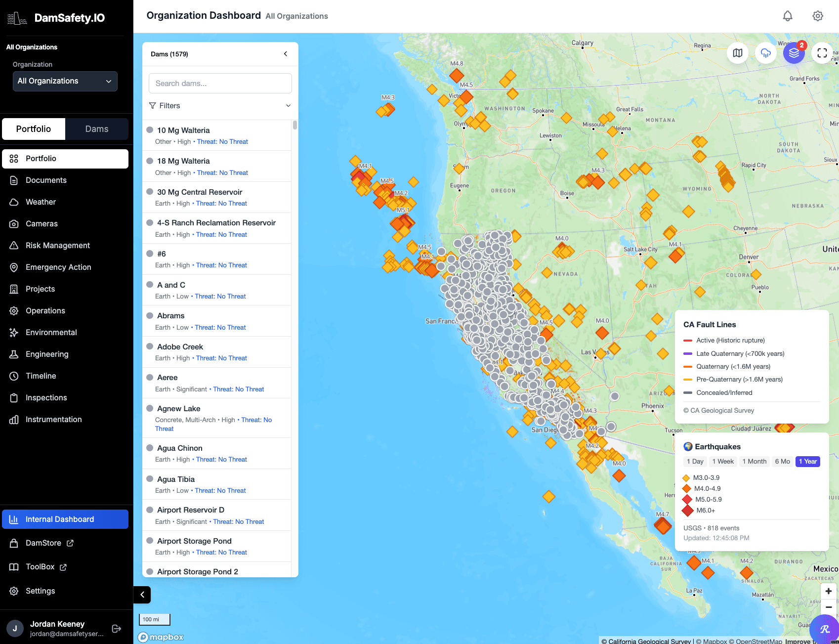Select 10 Mg Walteria dam row

coord(216,135)
